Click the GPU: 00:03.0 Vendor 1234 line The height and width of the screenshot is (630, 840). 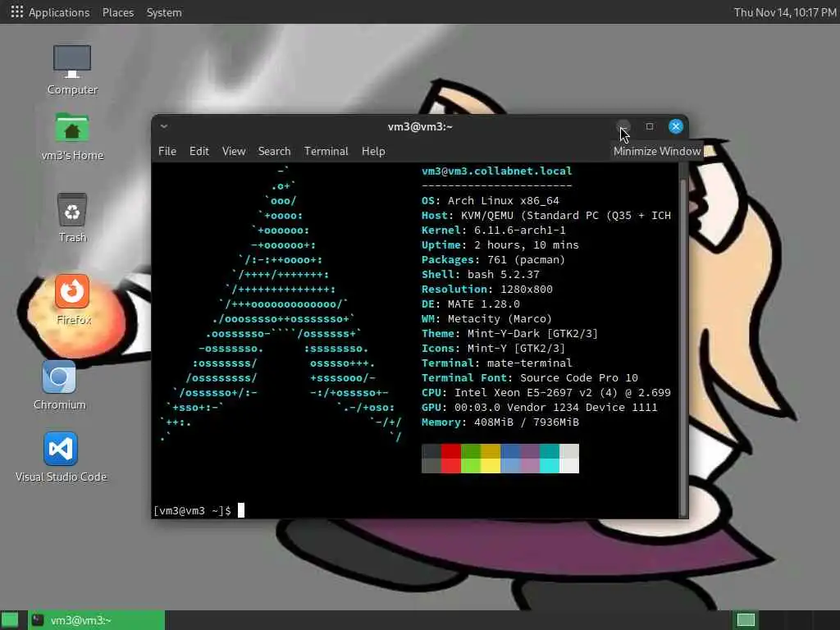540,407
